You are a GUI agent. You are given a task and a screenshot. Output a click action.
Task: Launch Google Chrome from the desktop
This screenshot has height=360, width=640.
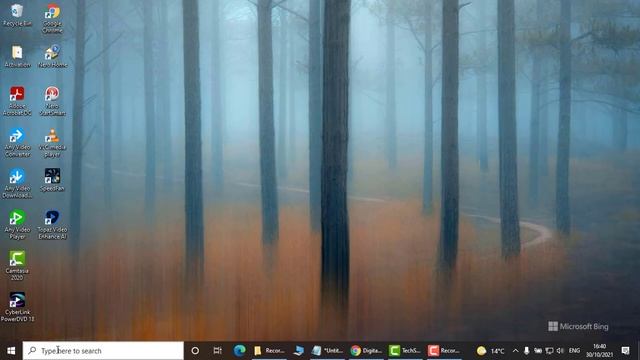pos(53,18)
